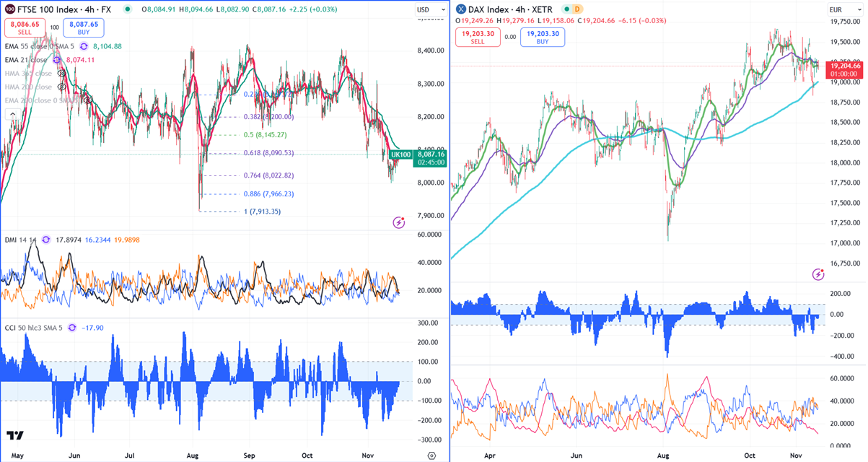The width and height of the screenshot is (868, 462).
Task: Click the 17,000.00 level on DAX price axis
Action: [846, 243]
